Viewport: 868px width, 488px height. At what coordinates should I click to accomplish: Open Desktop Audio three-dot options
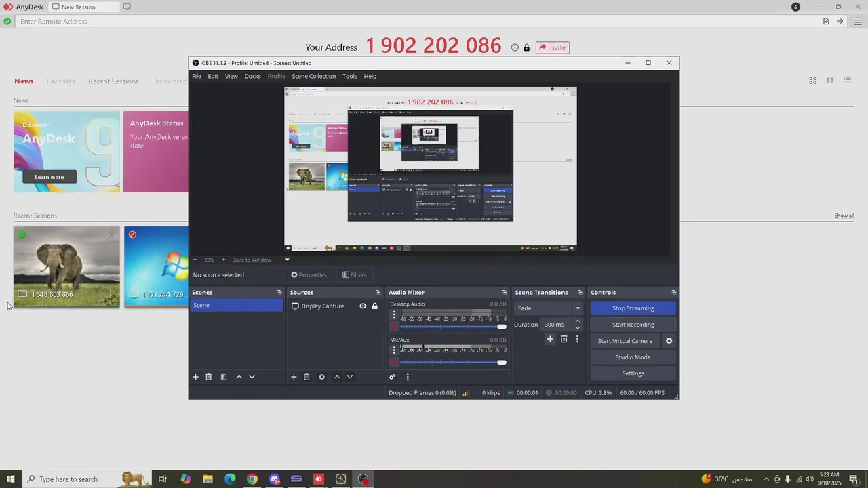coord(394,314)
